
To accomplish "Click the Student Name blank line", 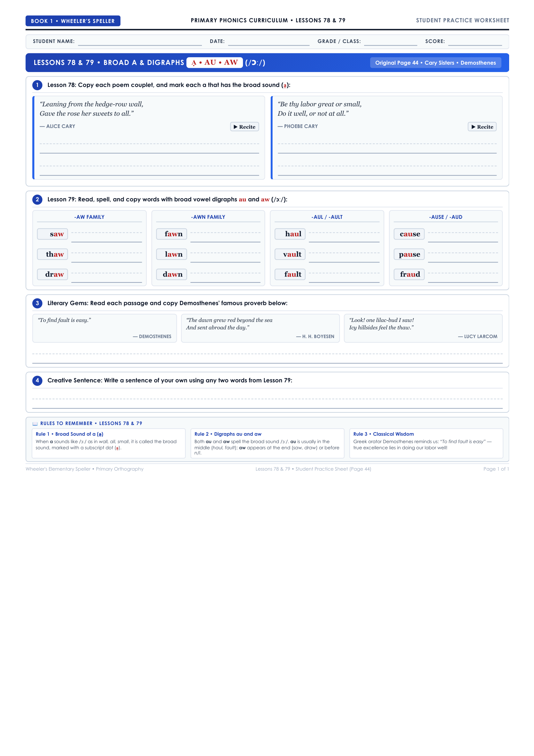I will coord(140,42).
